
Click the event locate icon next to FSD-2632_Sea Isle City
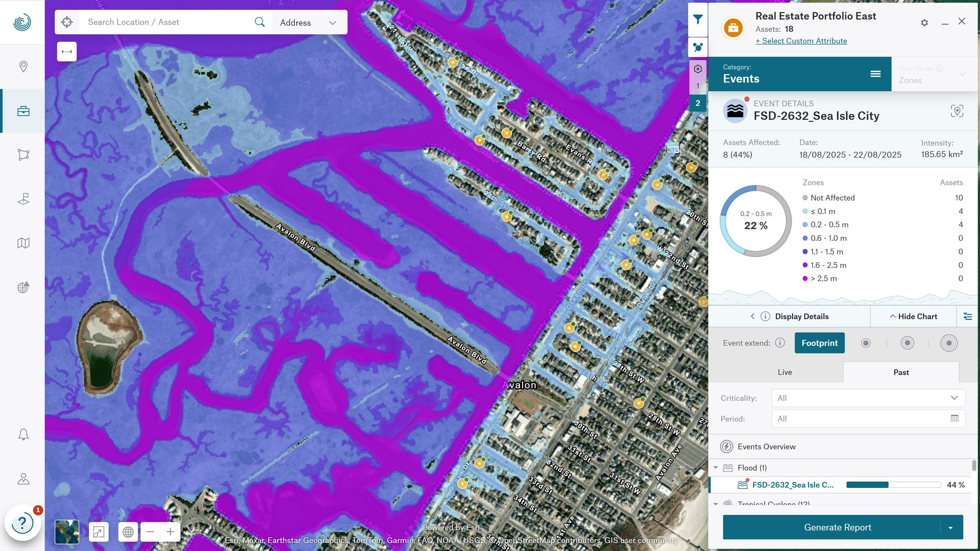[957, 111]
